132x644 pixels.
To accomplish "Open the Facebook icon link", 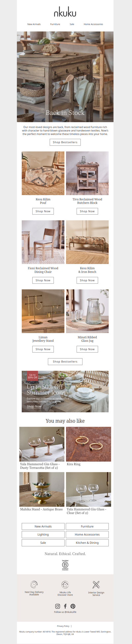I will [x=65, y=606].
